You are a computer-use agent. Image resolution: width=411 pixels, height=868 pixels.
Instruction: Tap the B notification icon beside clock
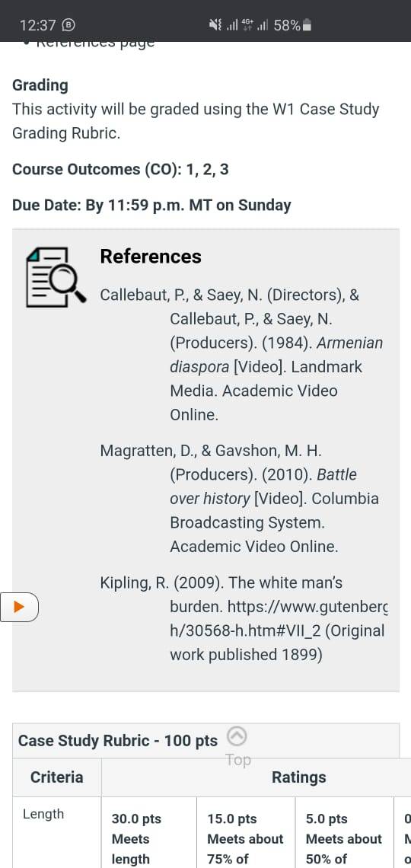click(68, 25)
